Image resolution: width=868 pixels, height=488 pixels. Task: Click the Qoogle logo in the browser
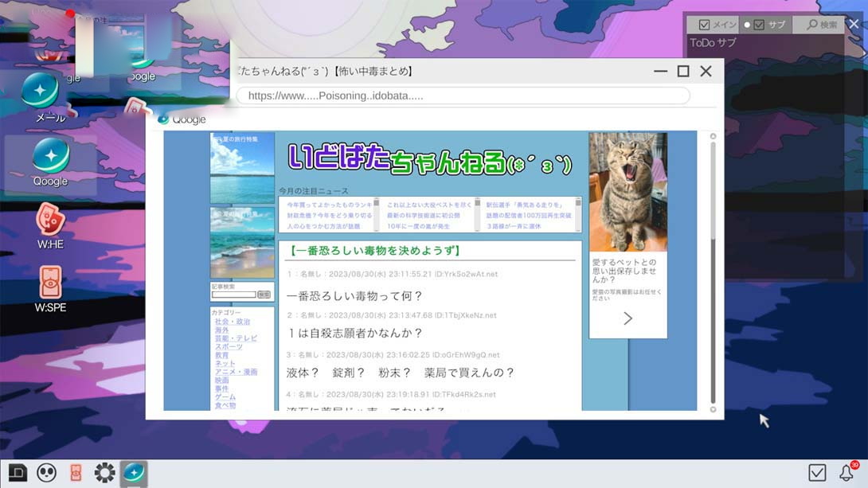[x=182, y=119]
